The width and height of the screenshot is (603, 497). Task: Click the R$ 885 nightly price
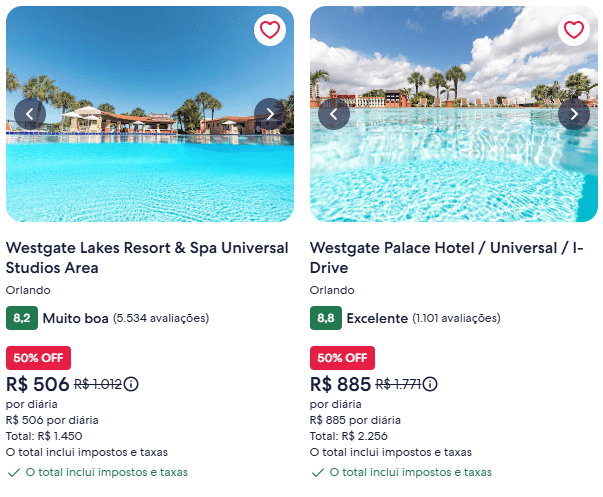(341, 384)
